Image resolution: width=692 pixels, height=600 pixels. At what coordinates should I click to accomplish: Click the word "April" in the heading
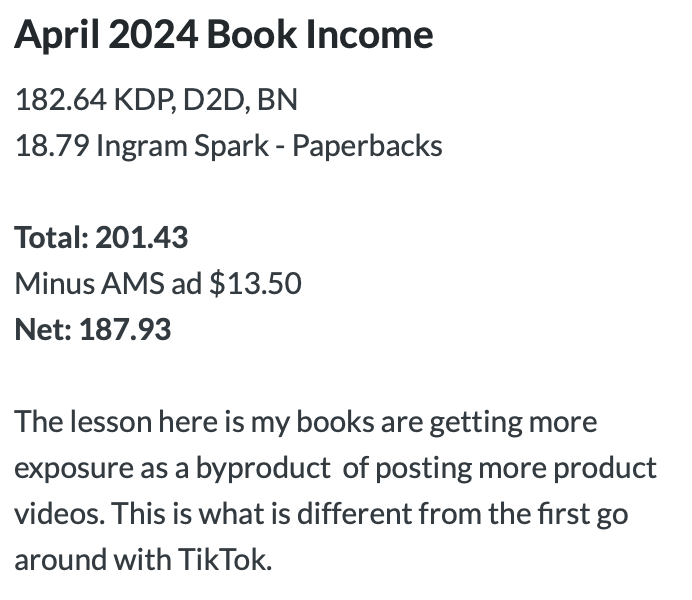pyautogui.click(x=55, y=36)
